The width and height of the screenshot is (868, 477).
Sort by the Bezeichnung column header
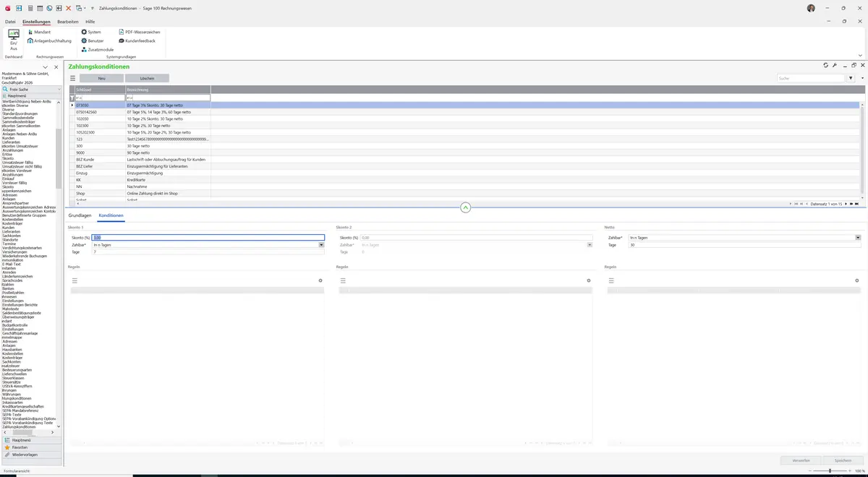[168, 90]
